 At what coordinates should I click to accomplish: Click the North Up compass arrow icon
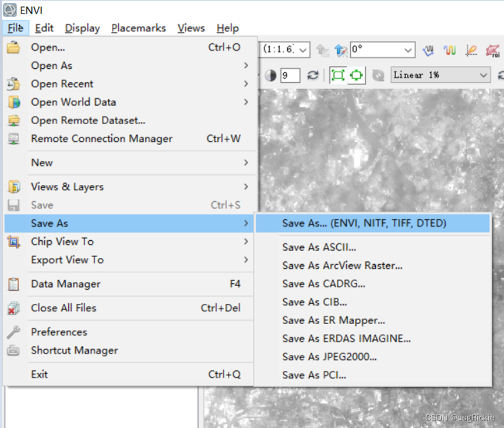click(341, 50)
